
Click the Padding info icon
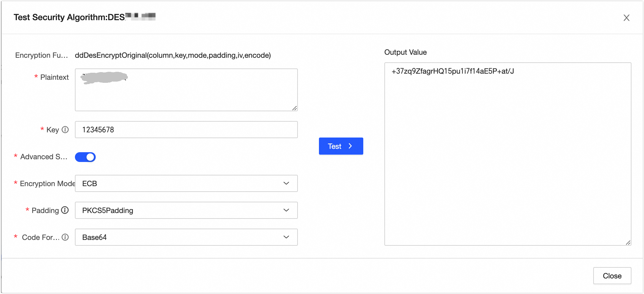point(65,210)
